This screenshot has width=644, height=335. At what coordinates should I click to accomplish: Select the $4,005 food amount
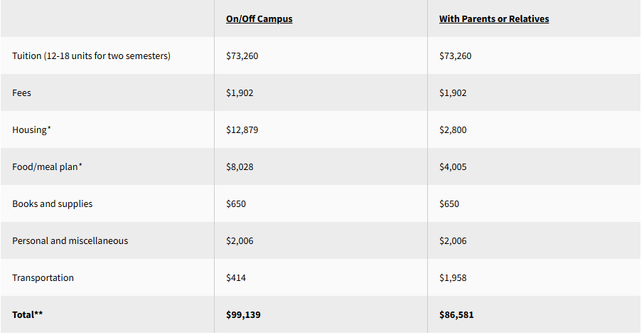point(453,167)
